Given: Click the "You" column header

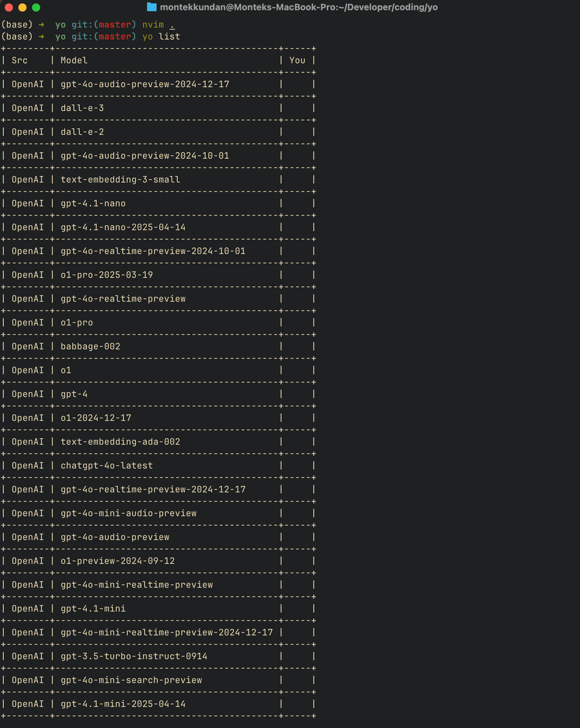Looking at the screenshot, I should point(297,61).
